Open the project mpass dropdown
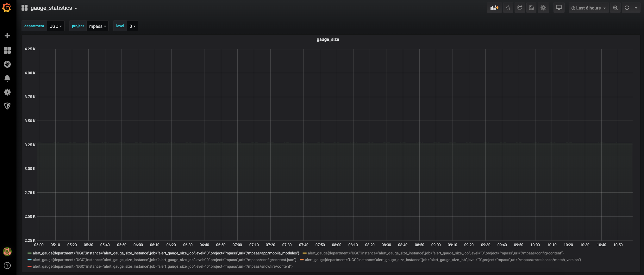This screenshot has height=275, width=644. tap(97, 26)
